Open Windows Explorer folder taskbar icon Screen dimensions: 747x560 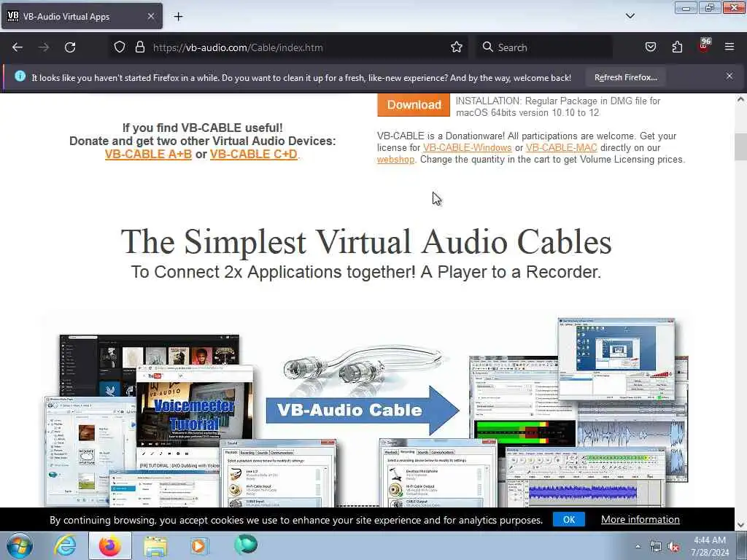coord(155,546)
